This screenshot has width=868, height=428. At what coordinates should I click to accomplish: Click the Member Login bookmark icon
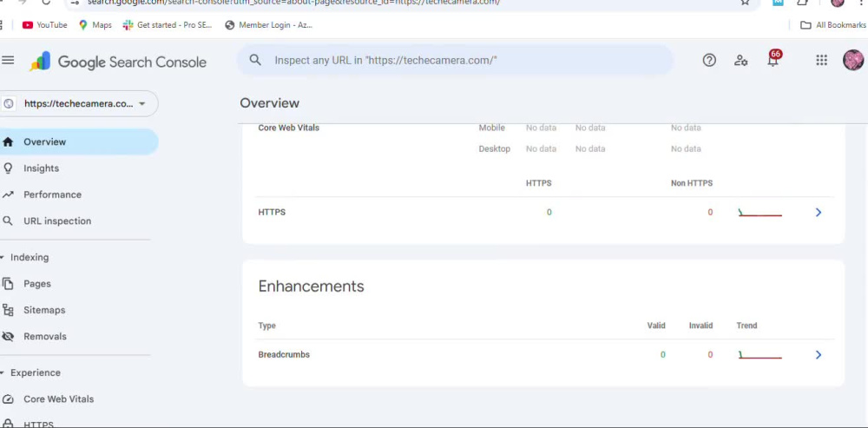click(230, 25)
